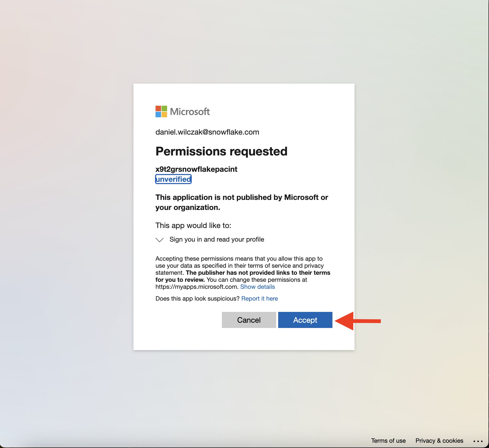
Task: Click the x9t2grsnowflakepacint app name
Action: [x=196, y=169]
